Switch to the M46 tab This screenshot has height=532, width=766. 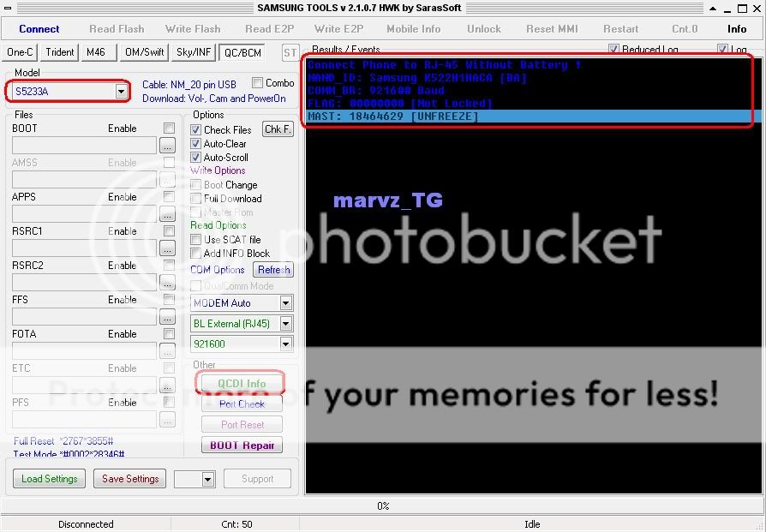point(99,52)
